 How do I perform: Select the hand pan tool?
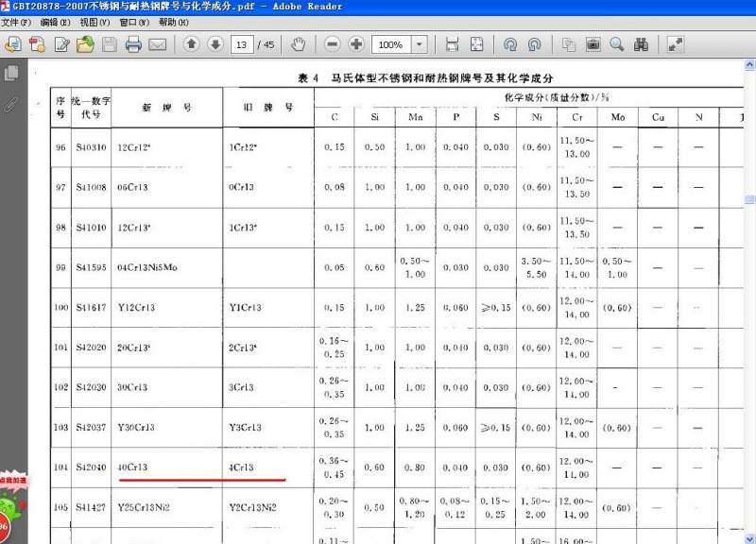299,44
